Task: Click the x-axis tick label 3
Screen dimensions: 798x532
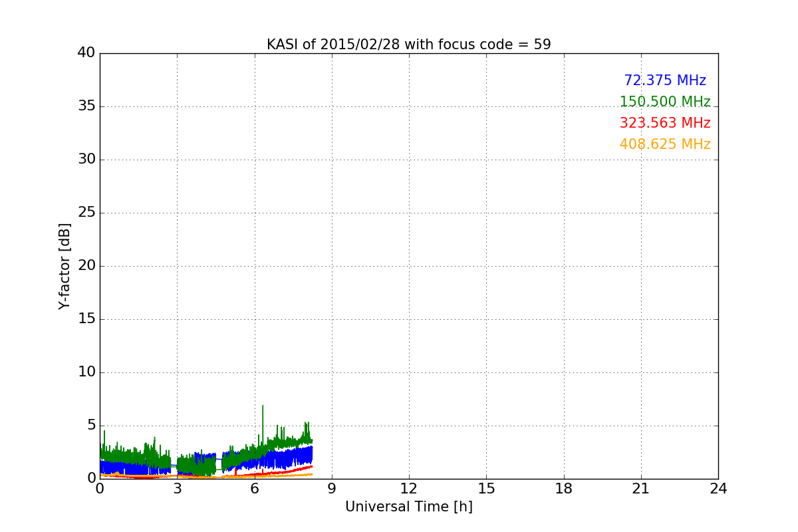Action: coord(177,489)
